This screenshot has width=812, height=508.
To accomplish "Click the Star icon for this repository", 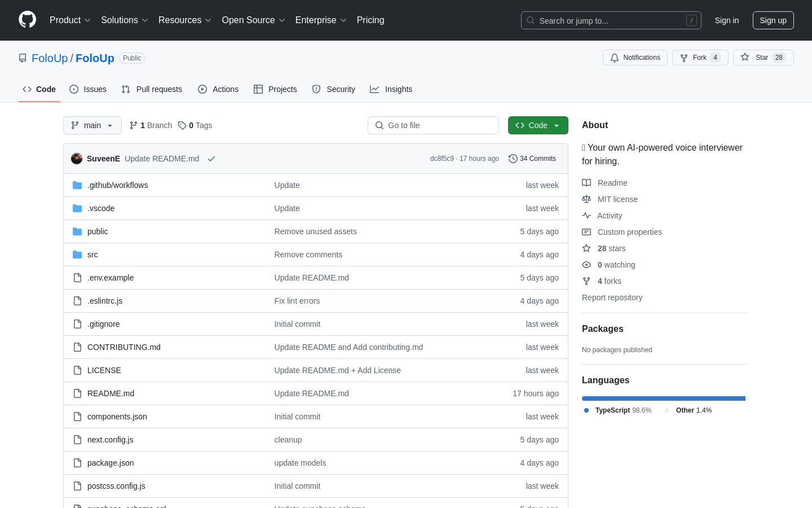I will tap(745, 57).
